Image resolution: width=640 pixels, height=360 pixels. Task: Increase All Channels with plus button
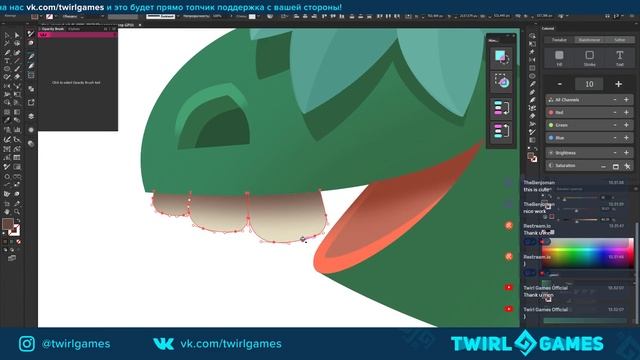(626, 100)
